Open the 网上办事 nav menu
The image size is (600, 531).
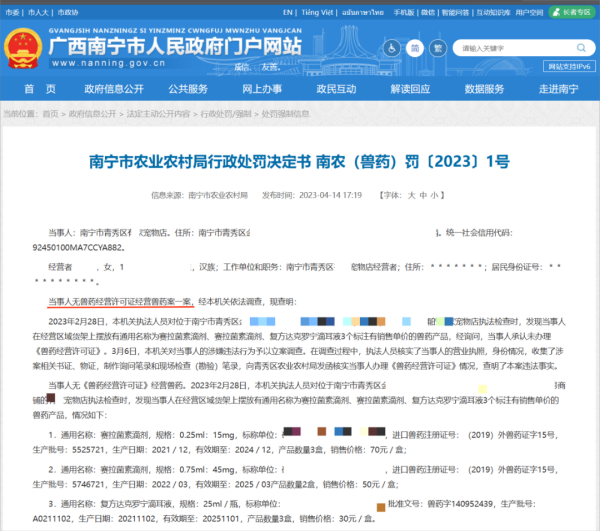262,89
